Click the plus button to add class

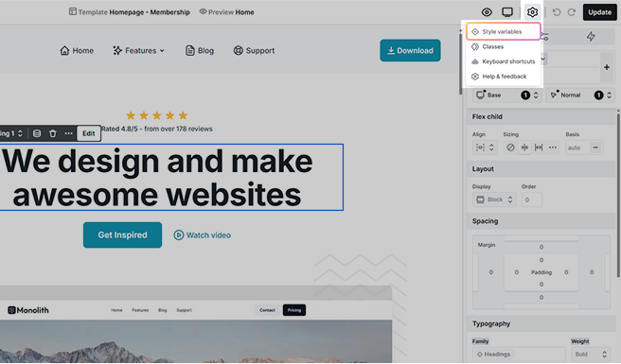click(x=607, y=67)
